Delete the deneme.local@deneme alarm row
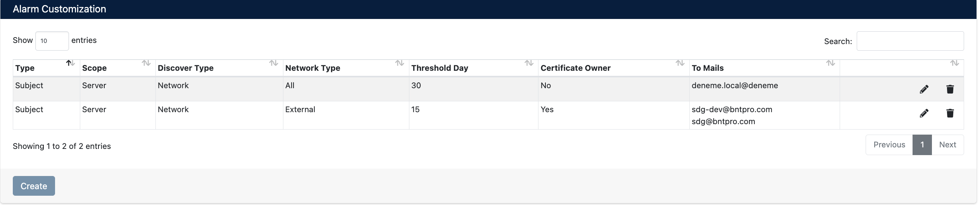Viewport: 980px width, 205px height. 950,89
